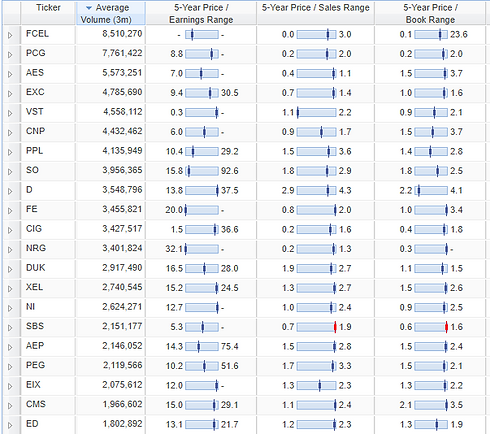Select the NRG ticker cell
This screenshot has width=490, height=434.
pyautogui.click(x=48, y=249)
